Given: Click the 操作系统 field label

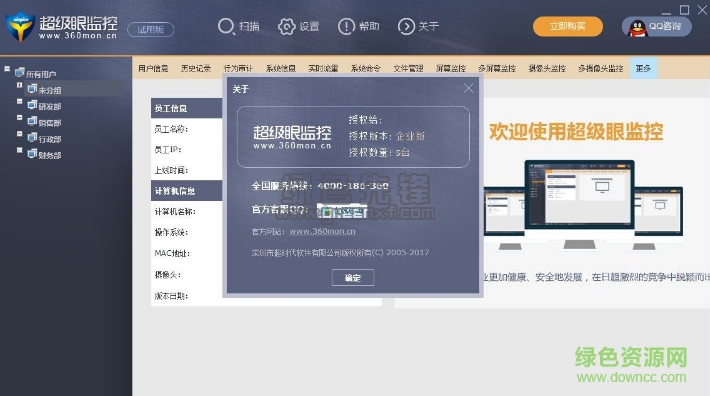Looking at the screenshot, I should click(171, 232).
